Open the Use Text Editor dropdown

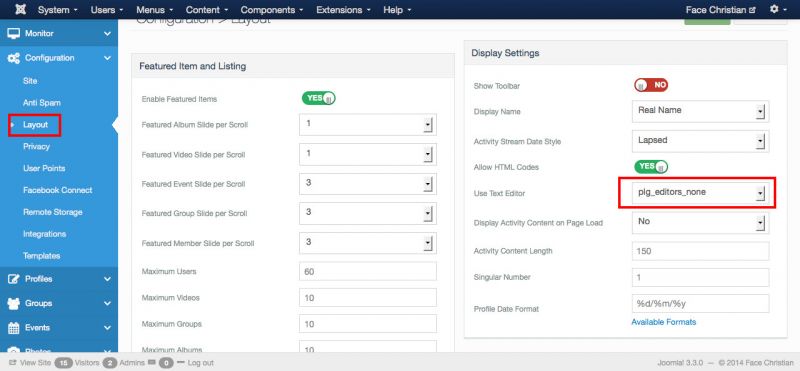coord(701,193)
